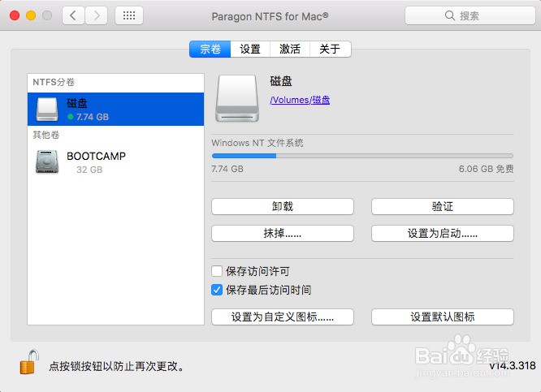
Task: Select the 磁盘 NTFS volume drive icon
Action: (47, 110)
